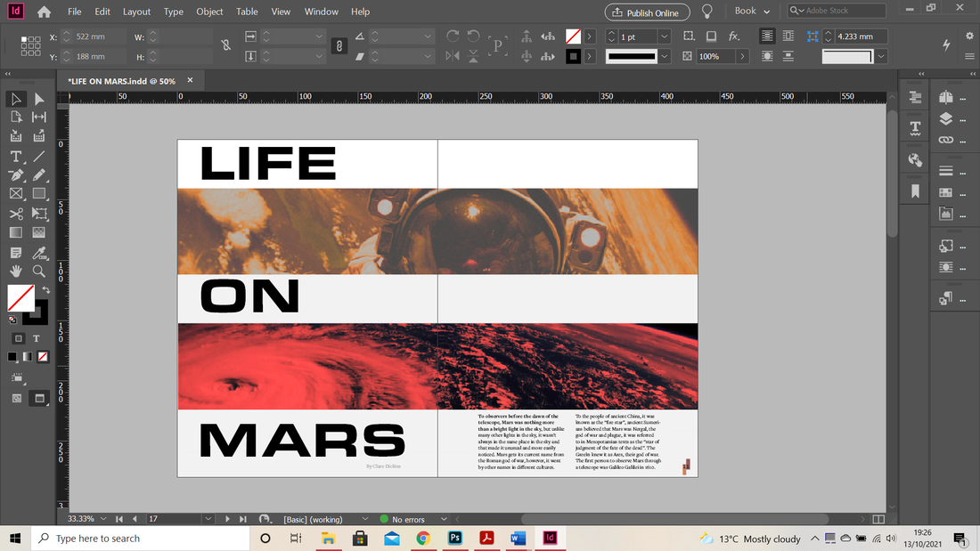Open the Book workspace switcher
The width and height of the screenshot is (980, 551).
point(752,12)
